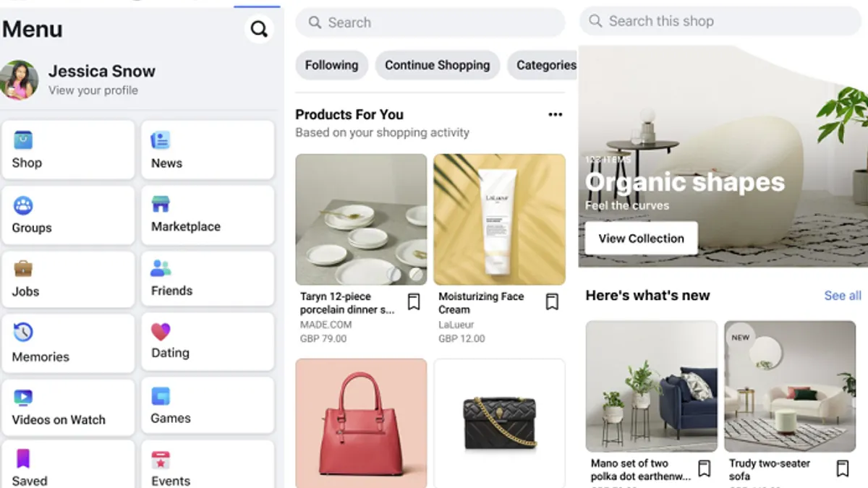
Task: Open the Jobs briefcase tile
Action: [68, 278]
